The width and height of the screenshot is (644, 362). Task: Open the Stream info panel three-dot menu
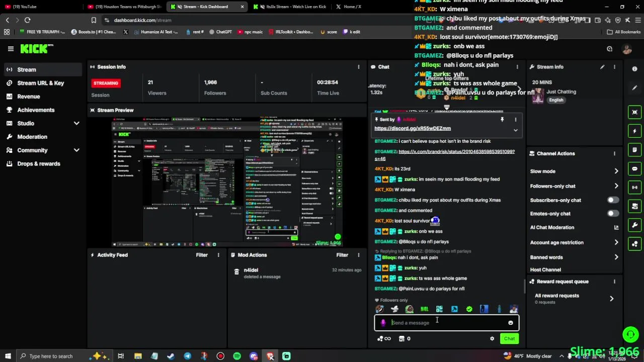pos(614,67)
